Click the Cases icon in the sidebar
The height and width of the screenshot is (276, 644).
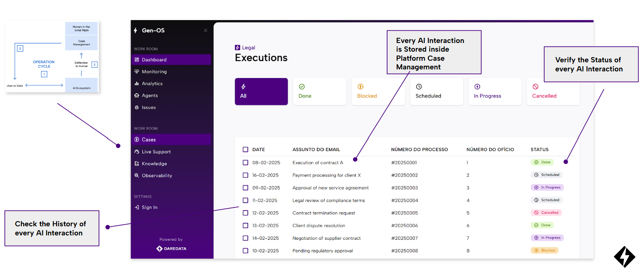[137, 140]
